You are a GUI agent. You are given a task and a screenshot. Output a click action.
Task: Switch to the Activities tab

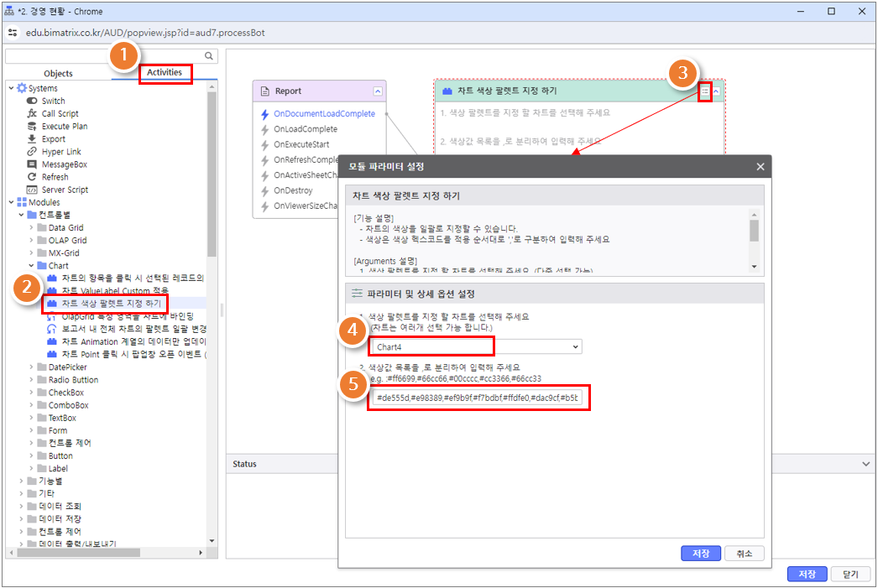164,72
